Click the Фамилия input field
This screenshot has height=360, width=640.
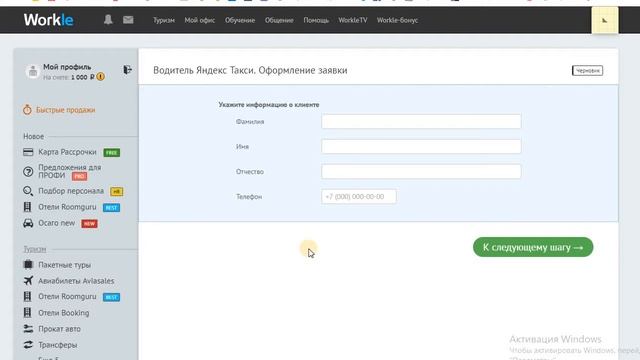[x=421, y=121]
